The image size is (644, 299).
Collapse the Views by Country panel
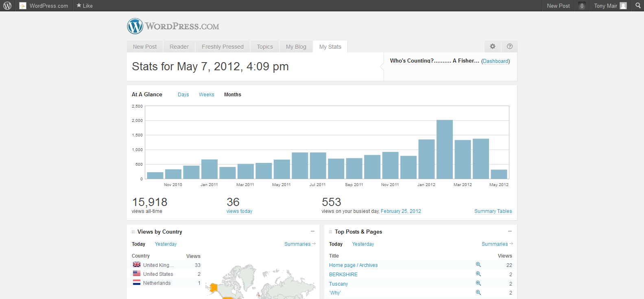tap(312, 231)
